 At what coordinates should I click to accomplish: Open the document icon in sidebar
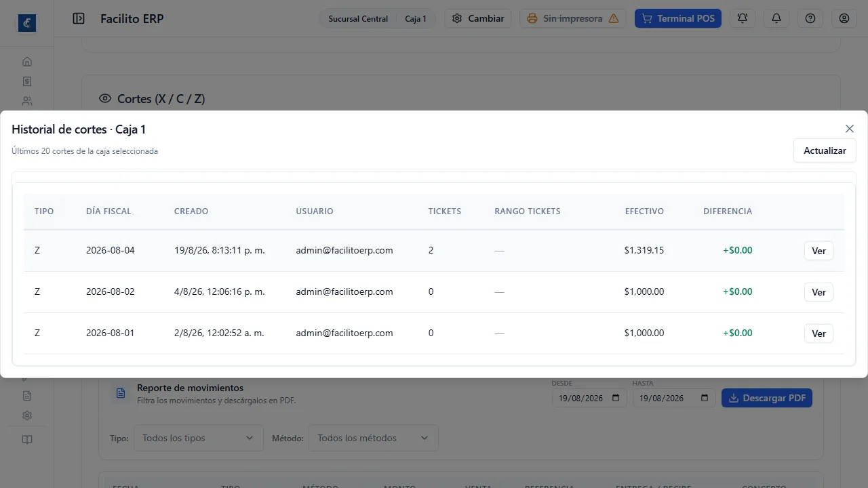coord(27,395)
